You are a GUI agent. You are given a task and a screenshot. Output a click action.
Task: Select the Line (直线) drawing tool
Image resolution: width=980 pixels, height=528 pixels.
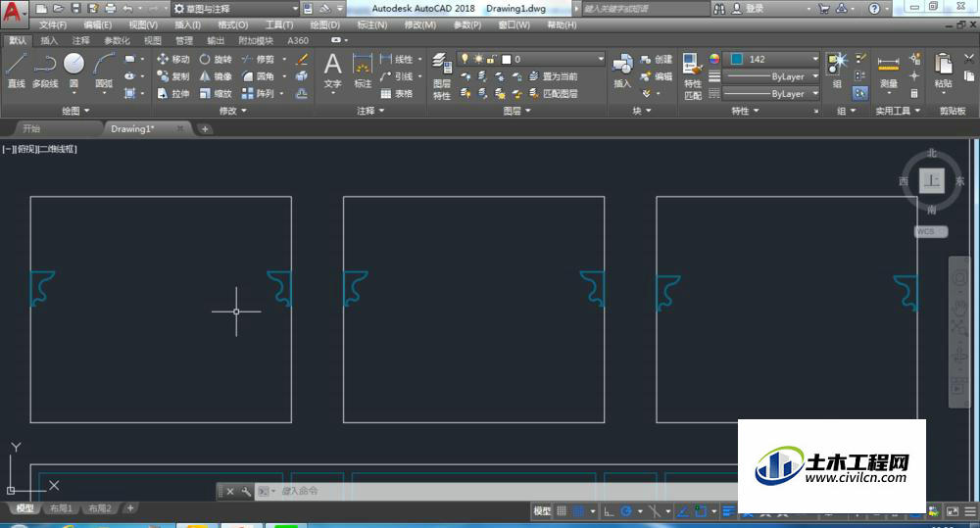click(x=16, y=70)
